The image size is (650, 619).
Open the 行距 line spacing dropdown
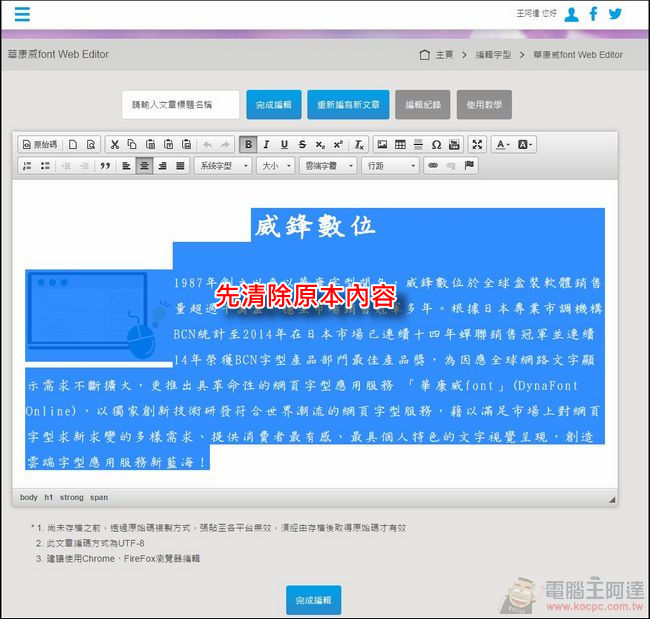coord(390,166)
